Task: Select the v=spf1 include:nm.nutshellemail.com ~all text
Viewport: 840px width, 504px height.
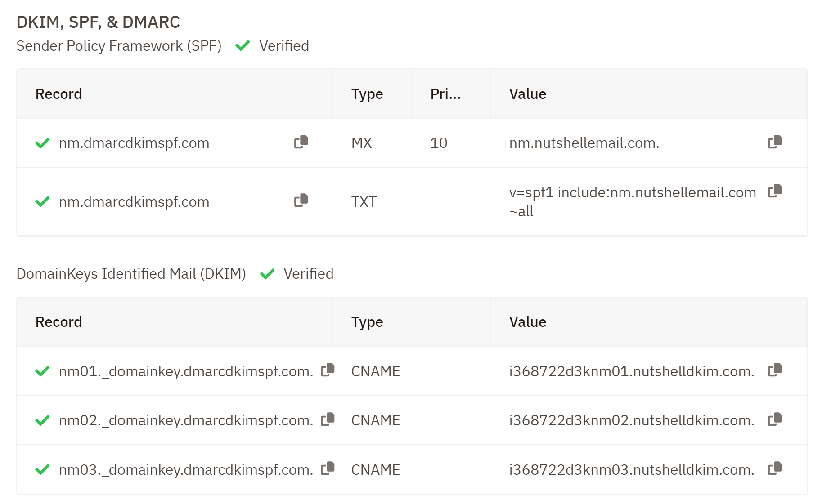Action: (633, 202)
